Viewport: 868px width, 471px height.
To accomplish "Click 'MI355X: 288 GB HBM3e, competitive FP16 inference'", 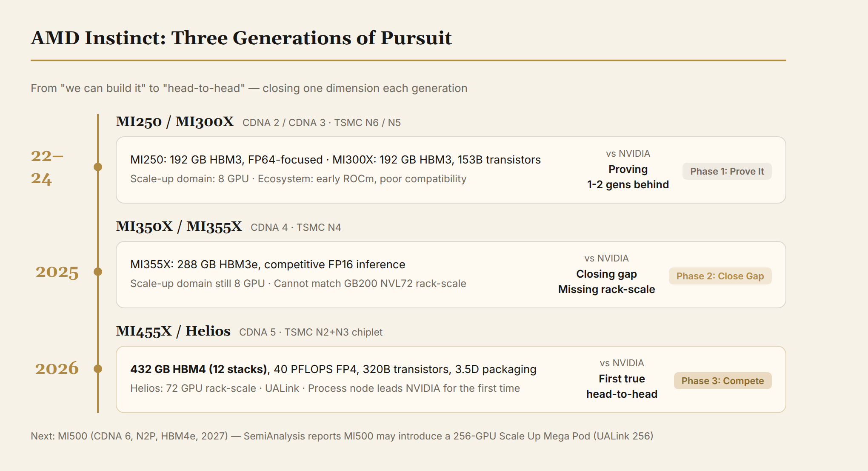I will [268, 264].
